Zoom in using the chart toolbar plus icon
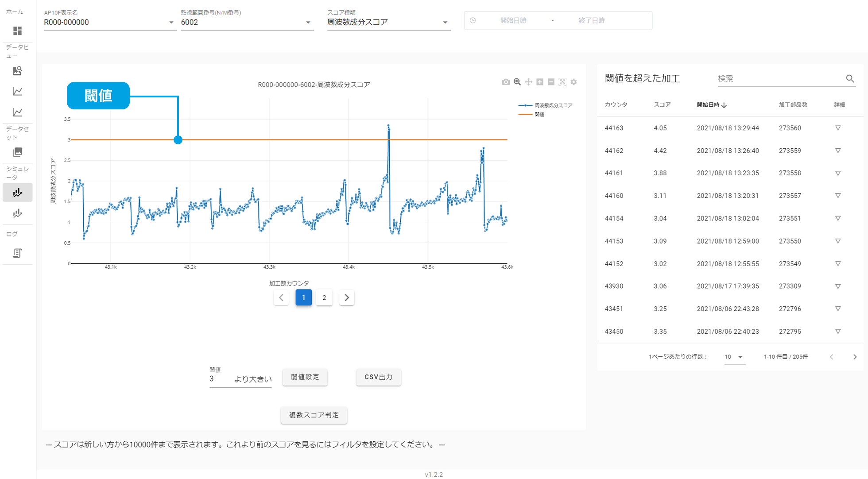The width and height of the screenshot is (868, 479). 540,82
